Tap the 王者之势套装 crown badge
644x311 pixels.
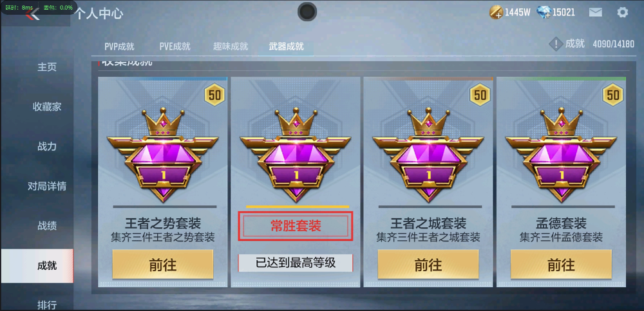coord(162,155)
